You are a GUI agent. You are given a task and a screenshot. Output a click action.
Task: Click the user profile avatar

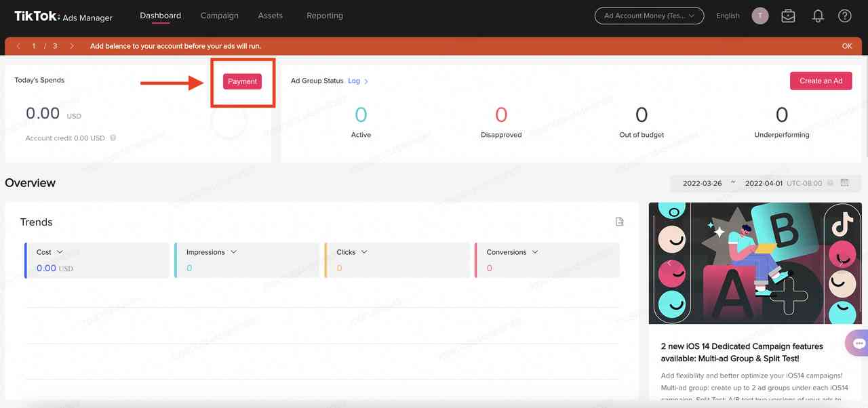(x=760, y=16)
